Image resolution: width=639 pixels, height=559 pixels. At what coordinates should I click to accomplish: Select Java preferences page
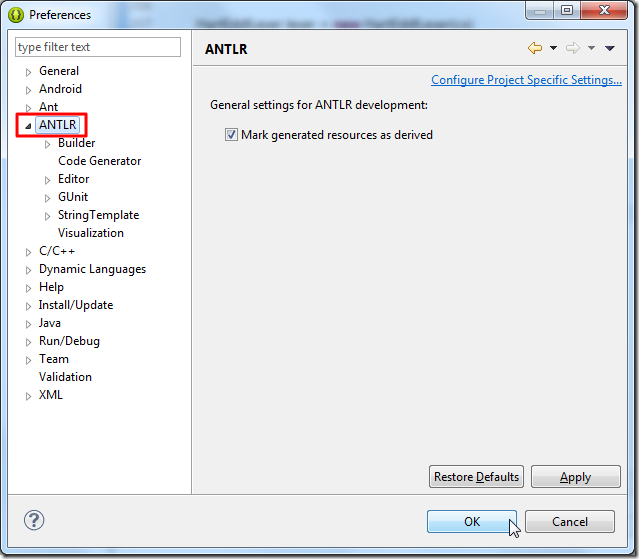[x=50, y=323]
